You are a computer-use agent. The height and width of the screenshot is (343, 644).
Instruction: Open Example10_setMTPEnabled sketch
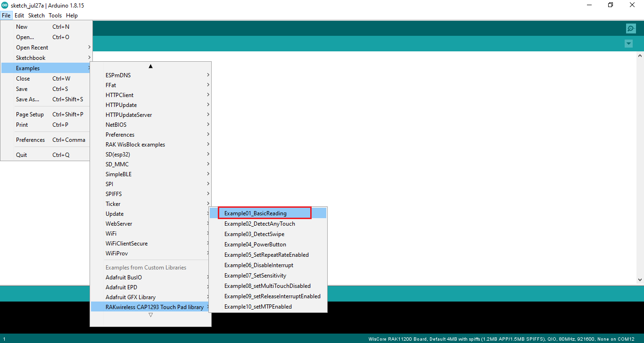[268, 307]
